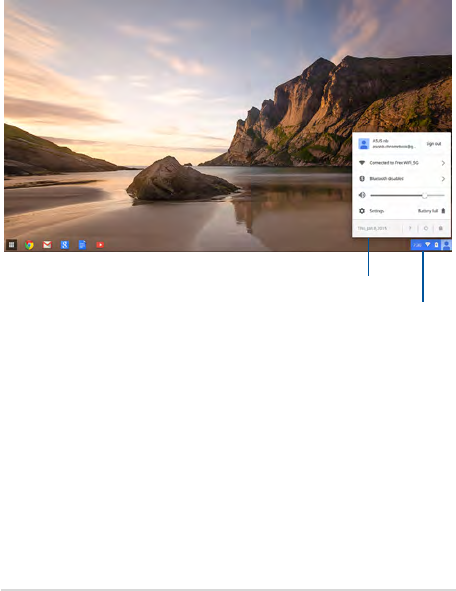Open the apps launcher grid icon

coord(11,245)
